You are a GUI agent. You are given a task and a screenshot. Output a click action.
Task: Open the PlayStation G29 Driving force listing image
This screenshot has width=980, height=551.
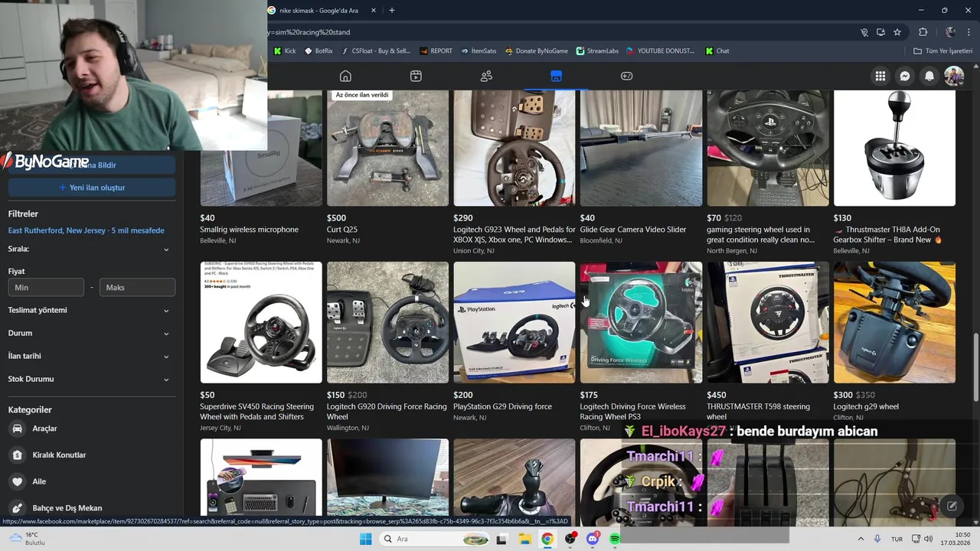coord(514,322)
